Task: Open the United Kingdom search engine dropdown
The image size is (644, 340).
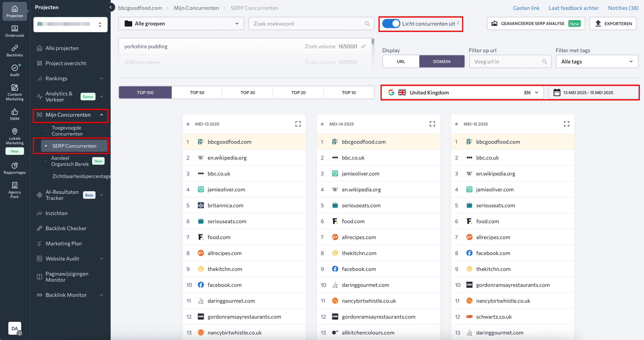Action: point(462,92)
